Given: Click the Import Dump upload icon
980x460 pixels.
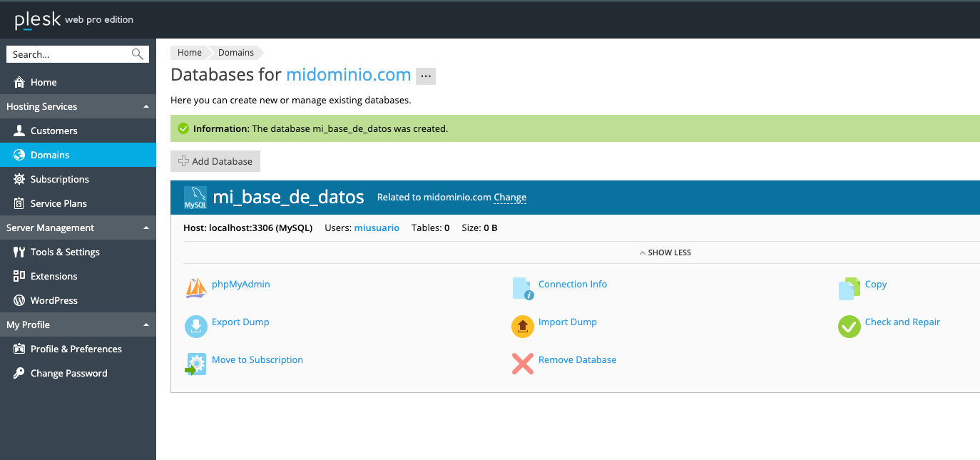Looking at the screenshot, I should (x=523, y=326).
